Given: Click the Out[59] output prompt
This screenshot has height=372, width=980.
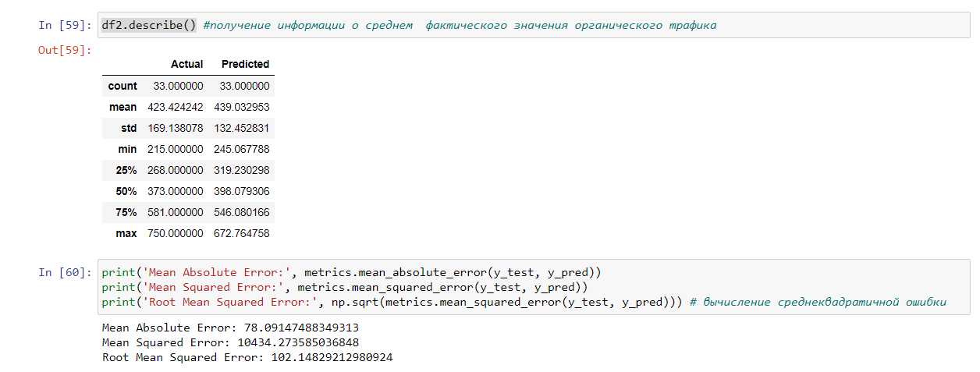Looking at the screenshot, I should (x=65, y=50).
